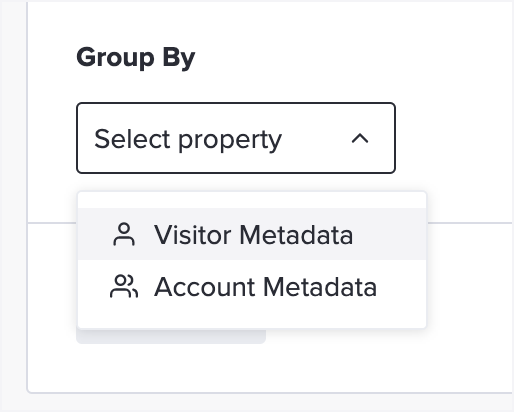
Task: Pick the Account Metadata entry text
Action: pyautogui.click(x=265, y=287)
